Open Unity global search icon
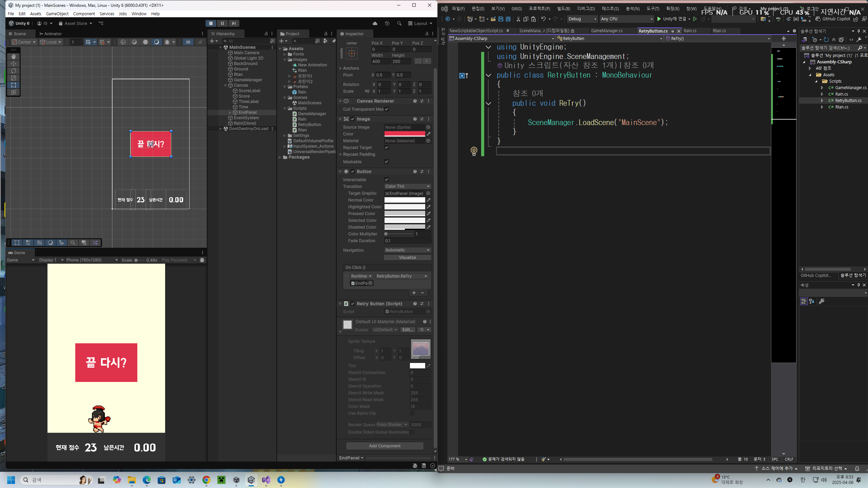Screen dimensions: 868x488 pyautogui.click(x=399, y=23)
